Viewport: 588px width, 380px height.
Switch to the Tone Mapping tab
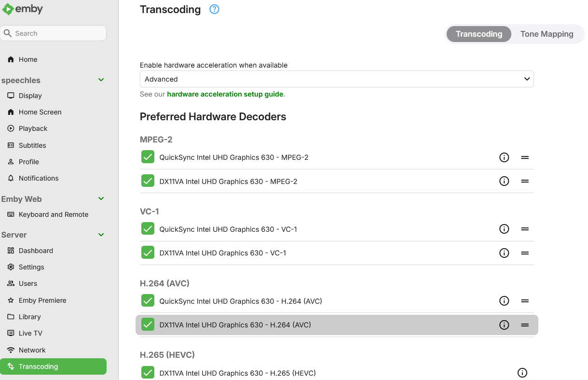coord(547,34)
